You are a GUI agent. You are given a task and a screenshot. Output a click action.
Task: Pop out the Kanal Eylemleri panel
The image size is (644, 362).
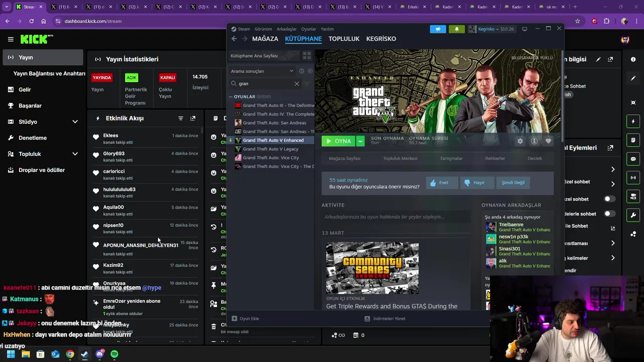(x=610, y=148)
